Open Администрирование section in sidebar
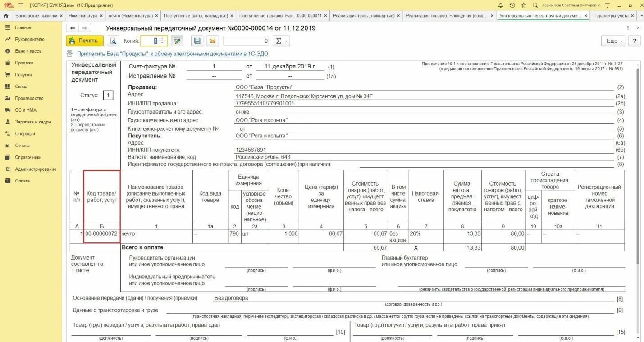Image resolution: width=644 pixels, height=342 pixels. click(x=36, y=169)
